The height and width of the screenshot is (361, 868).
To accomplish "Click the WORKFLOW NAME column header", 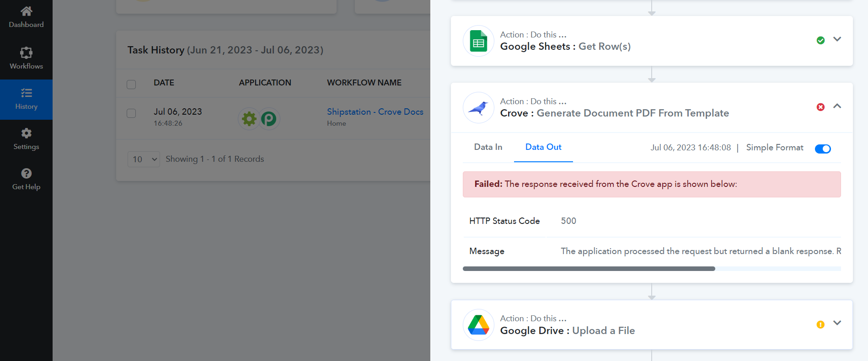I will click(364, 83).
